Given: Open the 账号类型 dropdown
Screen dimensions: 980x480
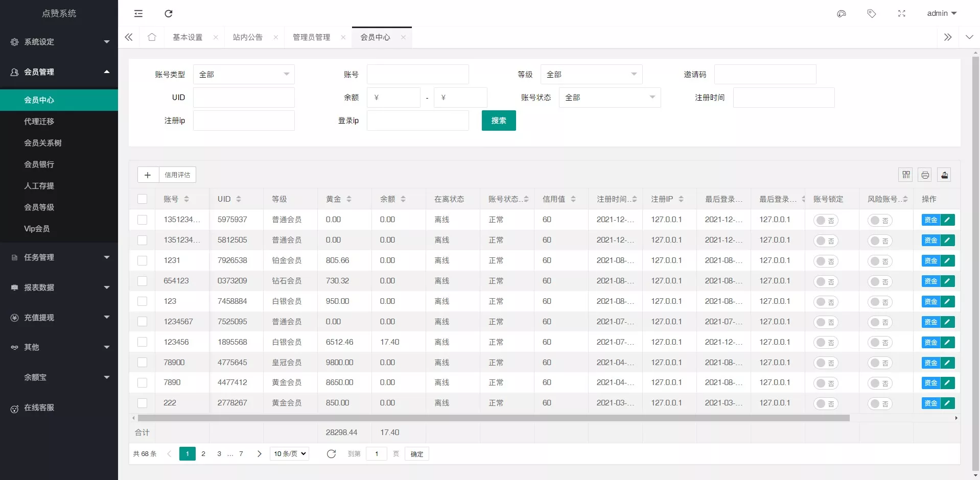Looking at the screenshot, I should click(x=244, y=75).
